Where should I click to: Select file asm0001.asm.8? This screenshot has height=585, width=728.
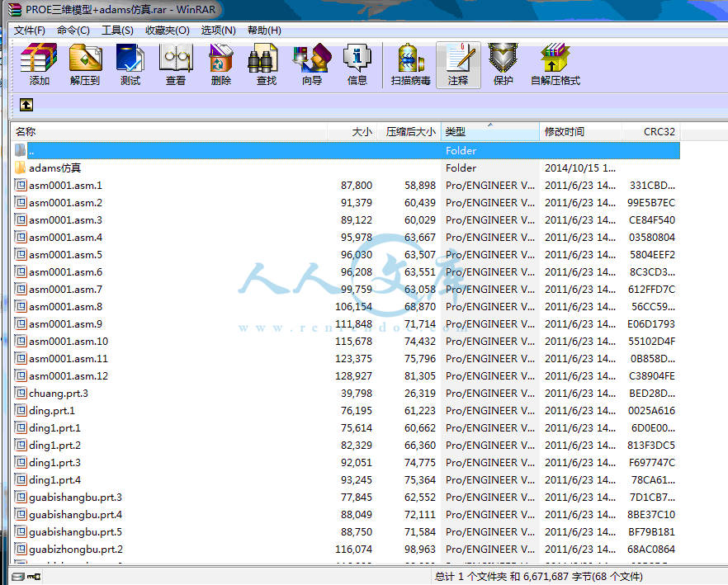click(x=65, y=306)
